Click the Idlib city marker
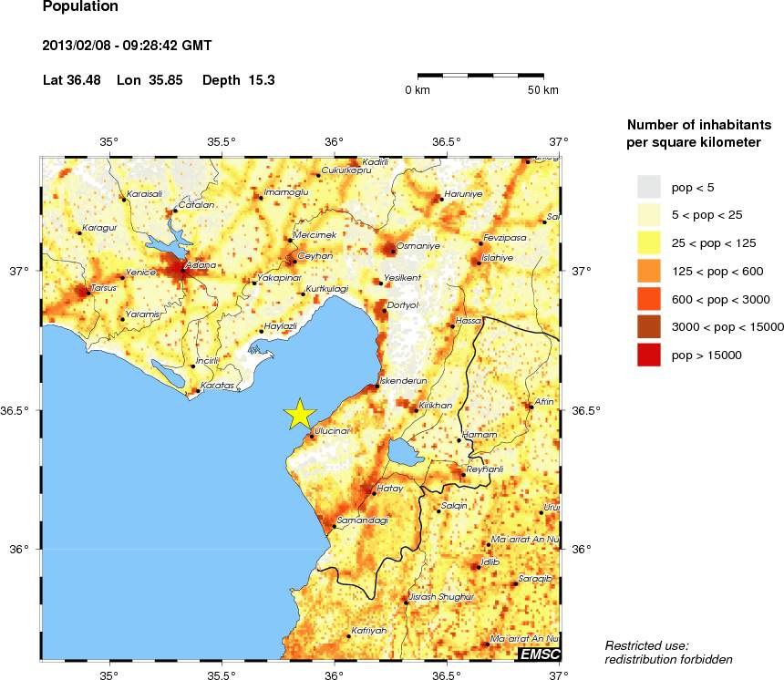This screenshot has width=784, height=680. click(476, 567)
